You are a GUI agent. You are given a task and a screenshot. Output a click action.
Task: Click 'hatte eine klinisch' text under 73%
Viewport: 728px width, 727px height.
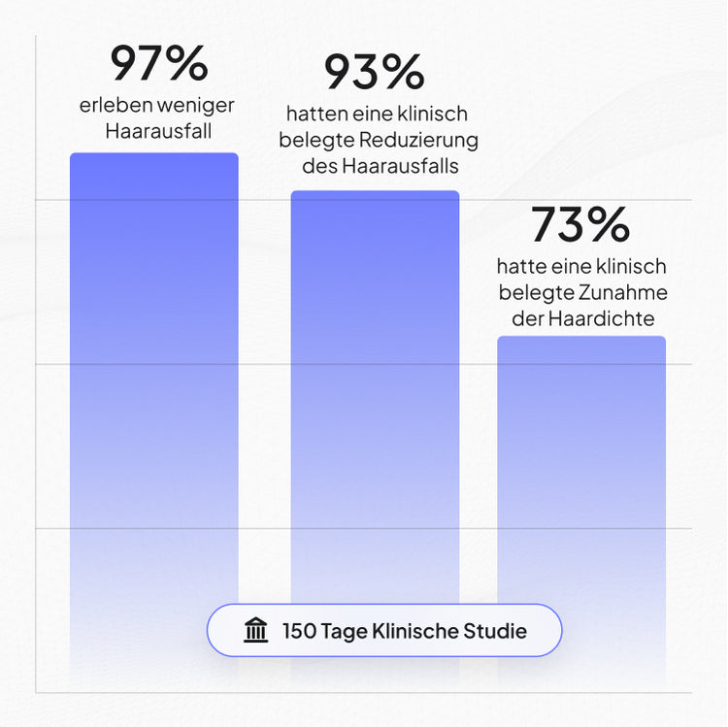tap(581, 267)
